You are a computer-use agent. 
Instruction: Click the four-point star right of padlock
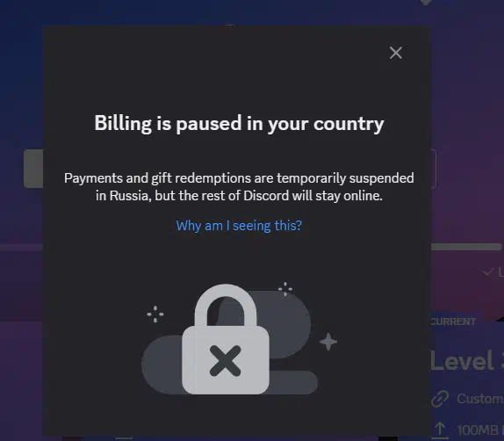[328, 342]
